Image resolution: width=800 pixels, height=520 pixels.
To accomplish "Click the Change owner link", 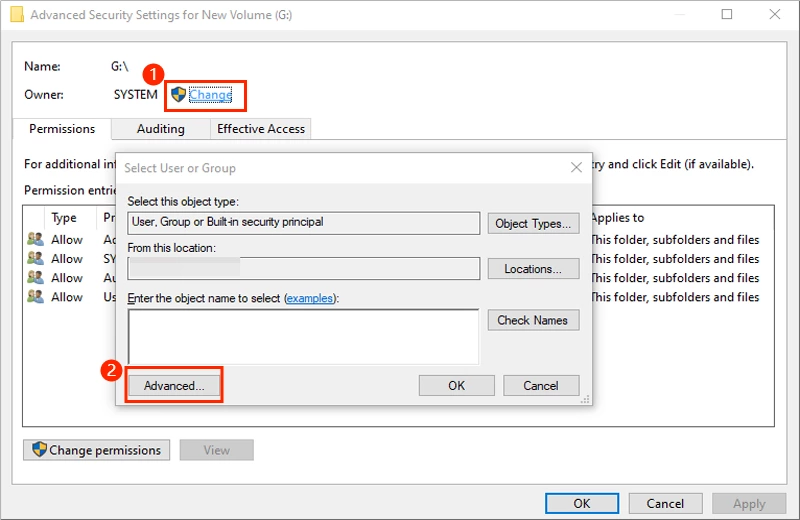I will click(x=210, y=95).
